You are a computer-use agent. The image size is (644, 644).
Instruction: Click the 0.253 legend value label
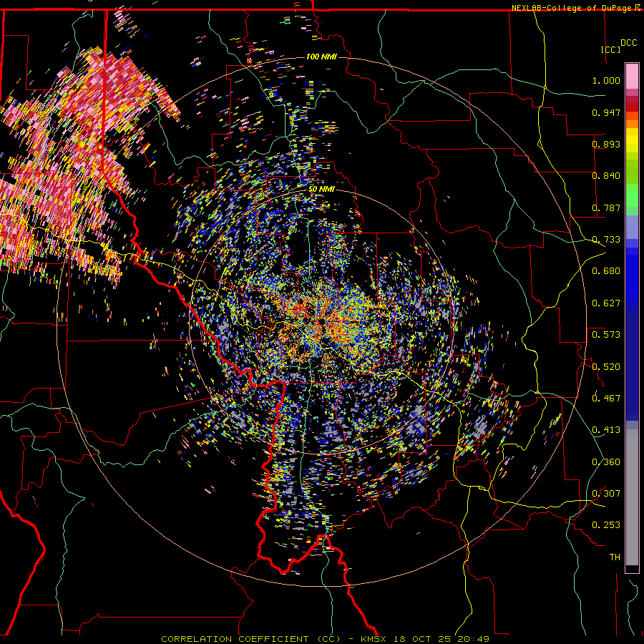coord(606,525)
